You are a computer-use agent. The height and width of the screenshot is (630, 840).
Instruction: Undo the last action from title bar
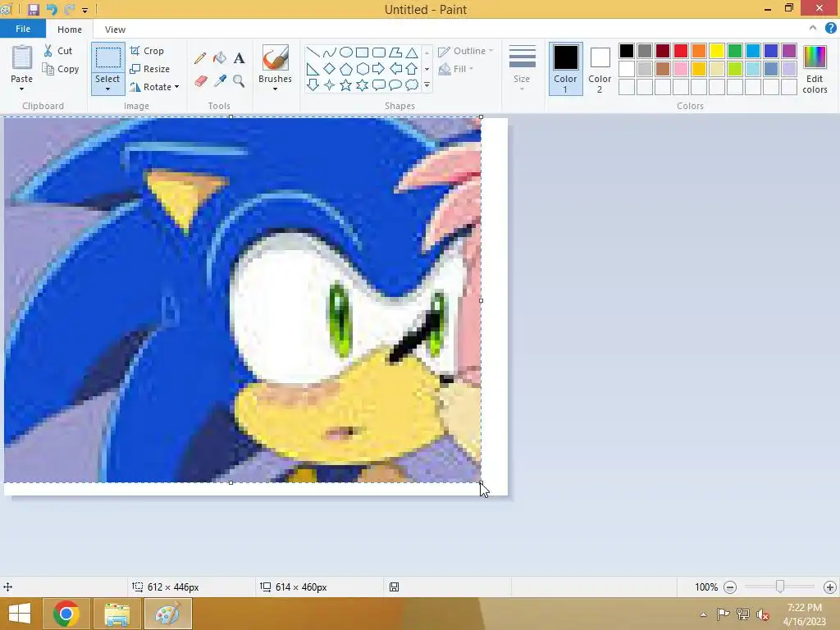pyautogui.click(x=52, y=10)
